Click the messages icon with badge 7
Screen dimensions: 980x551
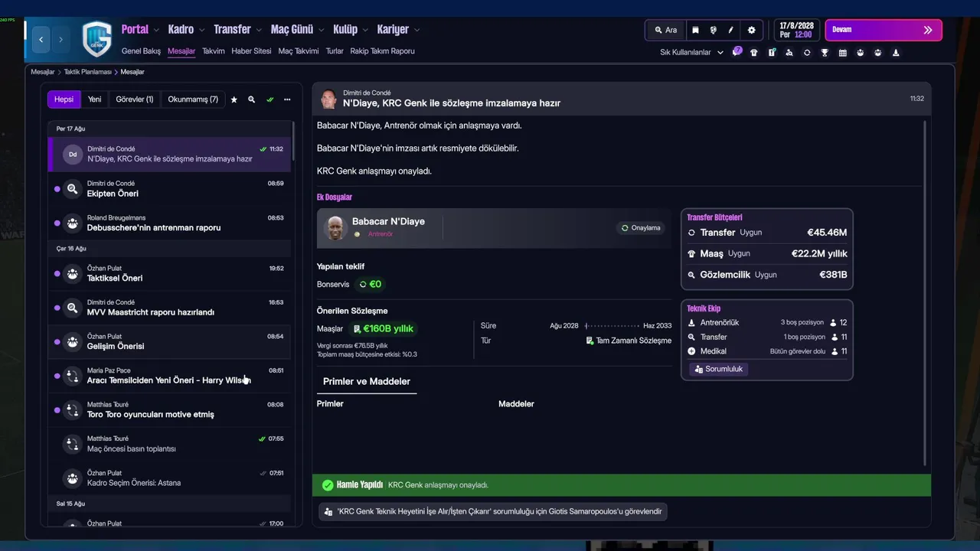(x=737, y=52)
